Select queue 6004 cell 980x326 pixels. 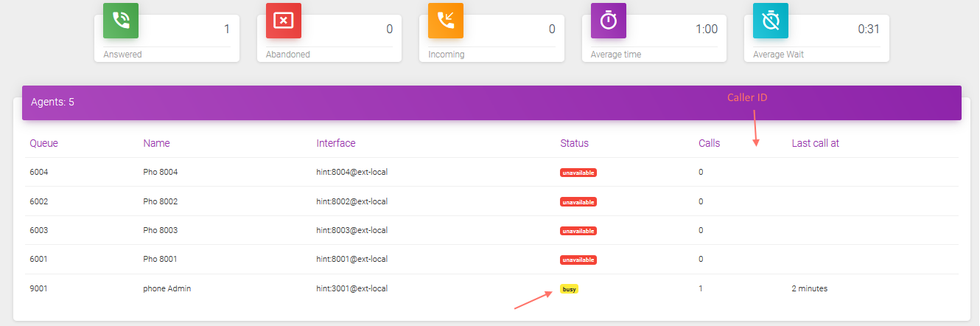(x=39, y=172)
